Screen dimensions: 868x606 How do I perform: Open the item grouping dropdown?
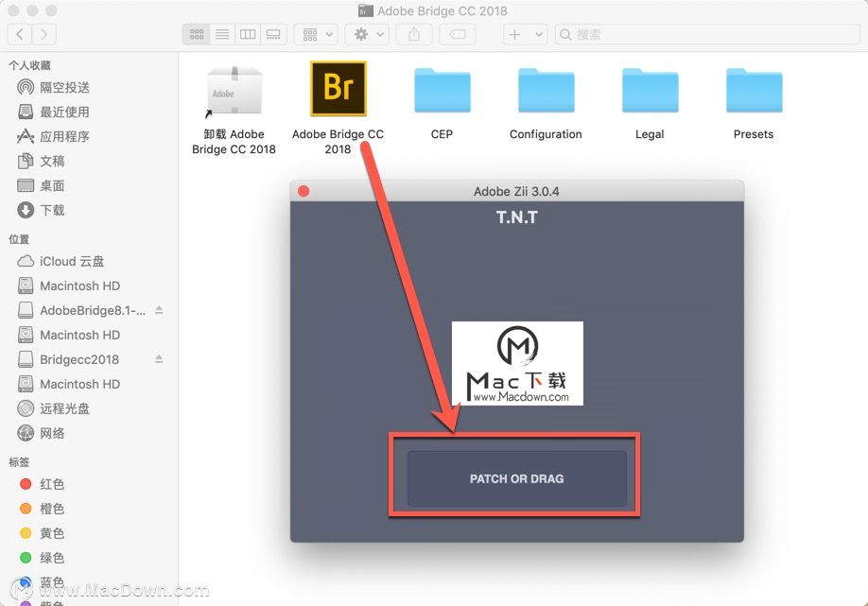coord(316,34)
